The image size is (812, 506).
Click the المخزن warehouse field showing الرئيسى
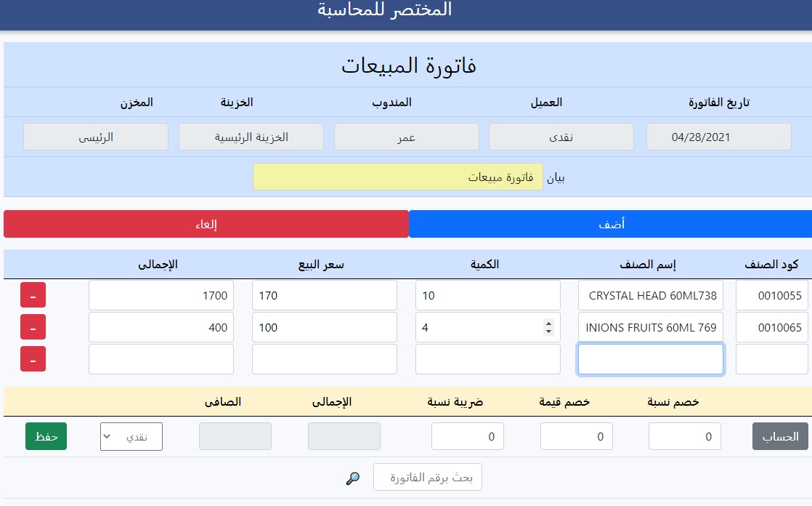(96, 137)
